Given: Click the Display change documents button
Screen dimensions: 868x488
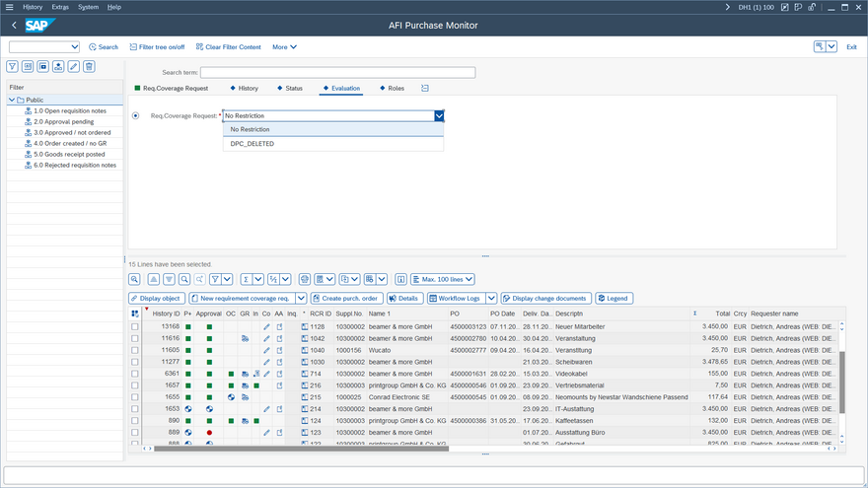Looking at the screenshot, I should pyautogui.click(x=545, y=298).
